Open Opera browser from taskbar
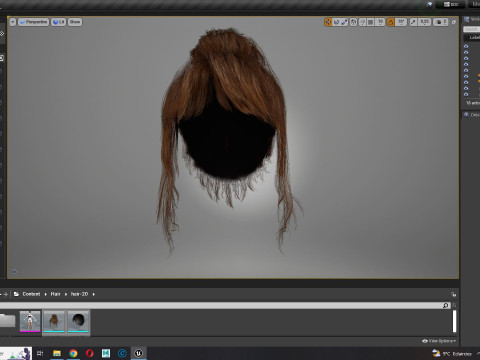This screenshot has width=480, height=360. point(90,353)
